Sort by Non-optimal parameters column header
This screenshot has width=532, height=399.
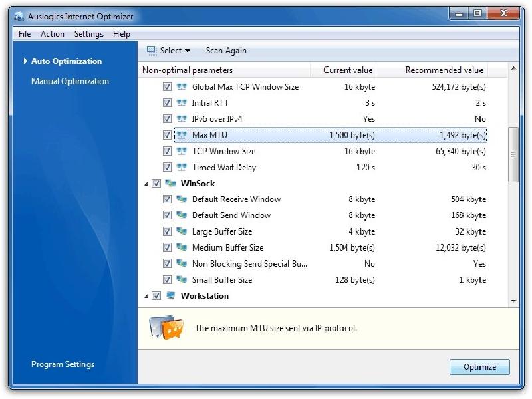click(x=225, y=70)
